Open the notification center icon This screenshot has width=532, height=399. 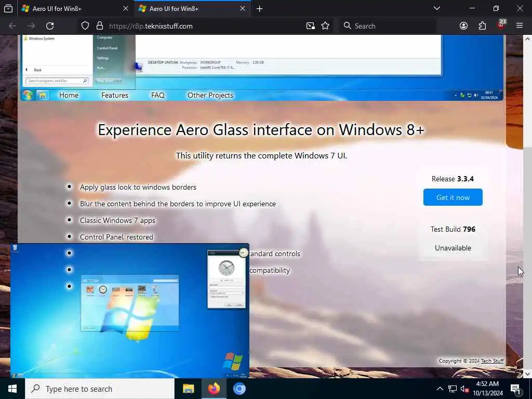click(515, 389)
